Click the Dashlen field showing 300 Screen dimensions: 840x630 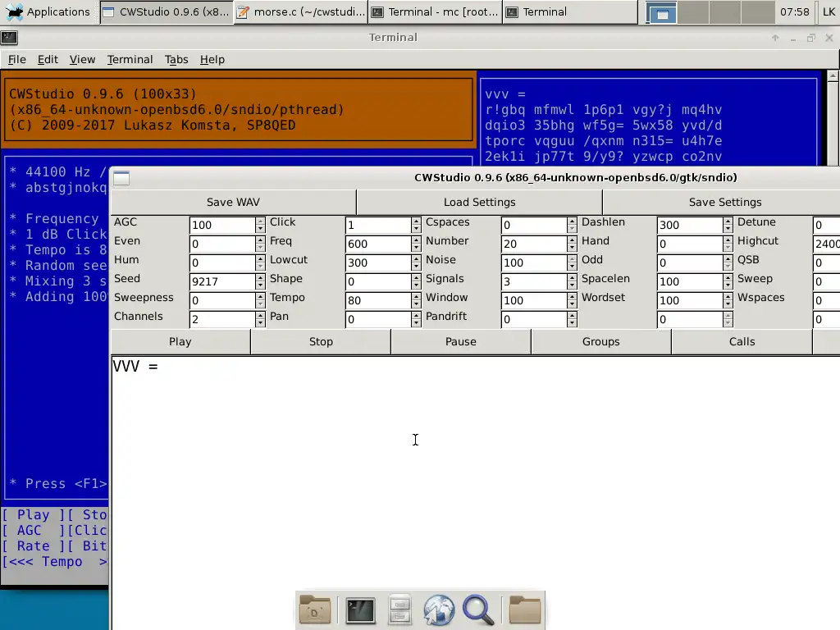690,225
